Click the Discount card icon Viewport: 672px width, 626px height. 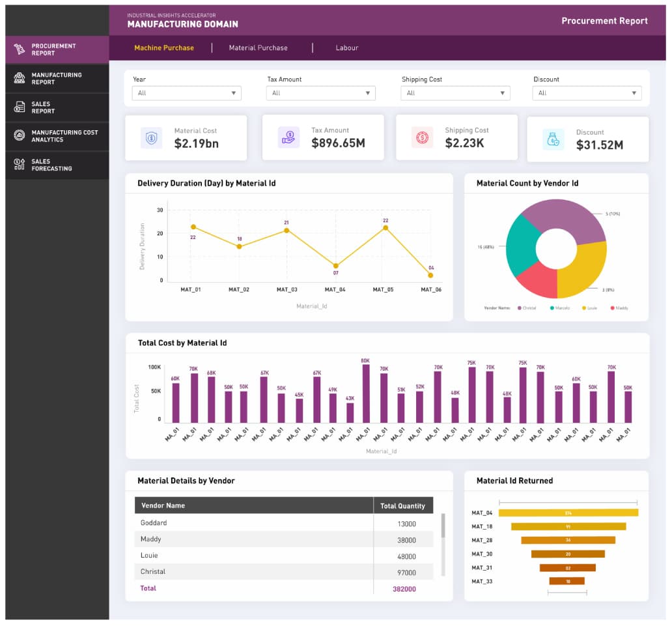[x=553, y=139]
